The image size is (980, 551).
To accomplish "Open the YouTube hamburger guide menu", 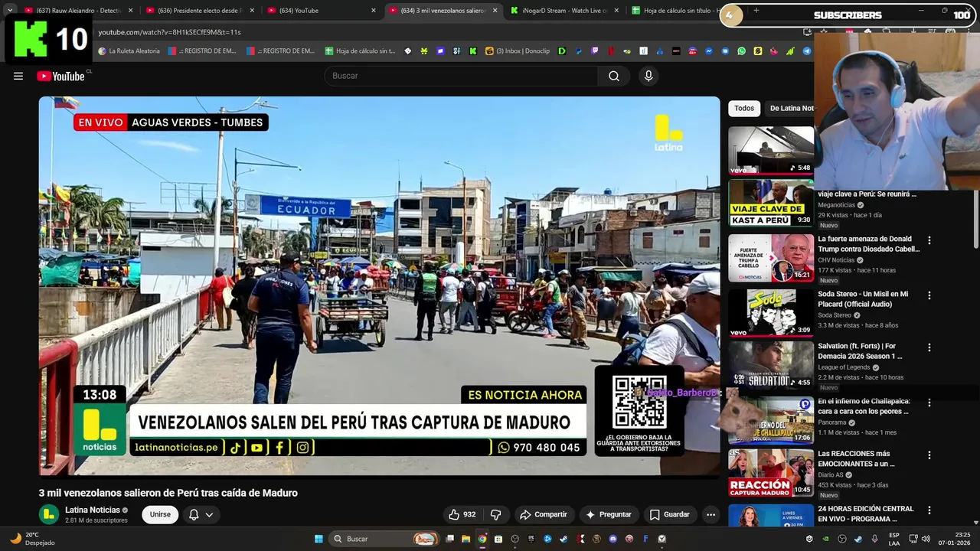I will (18, 76).
